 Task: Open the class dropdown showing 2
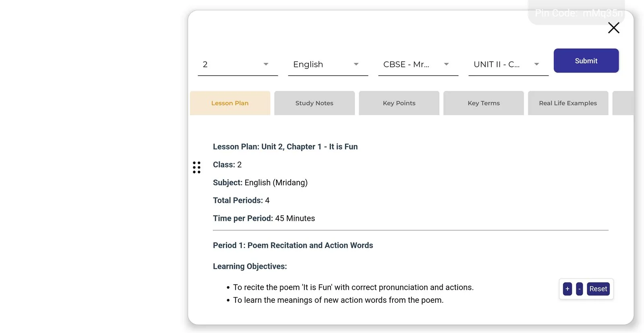coord(237,64)
